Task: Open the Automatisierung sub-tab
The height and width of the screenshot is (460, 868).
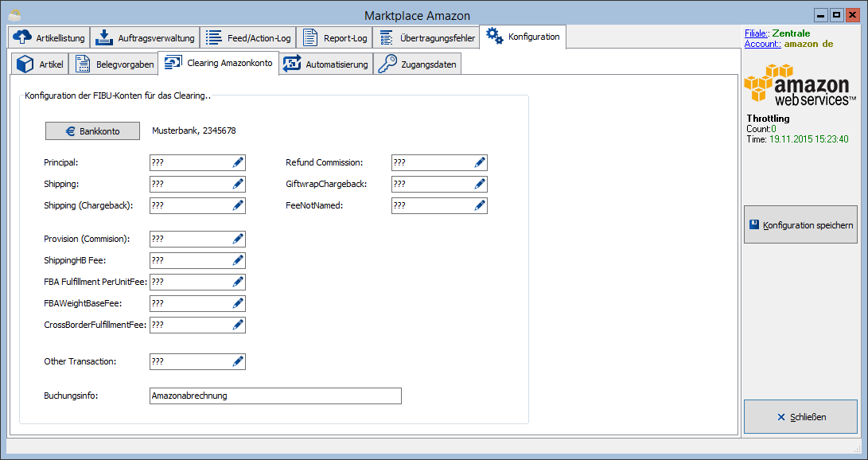Action: click(x=325, y=64)
